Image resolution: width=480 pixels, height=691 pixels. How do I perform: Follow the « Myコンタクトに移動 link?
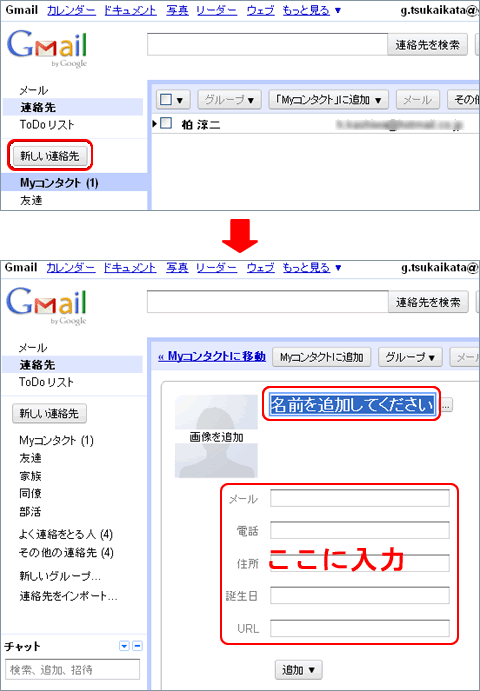click(x=212, y=356)
